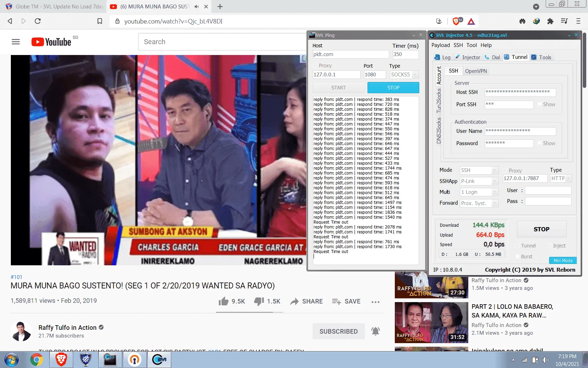The height and width of the screenshot is (368, 588).
Task: Expand the Mode SSH dropdown
Action: tap(495, 170)
